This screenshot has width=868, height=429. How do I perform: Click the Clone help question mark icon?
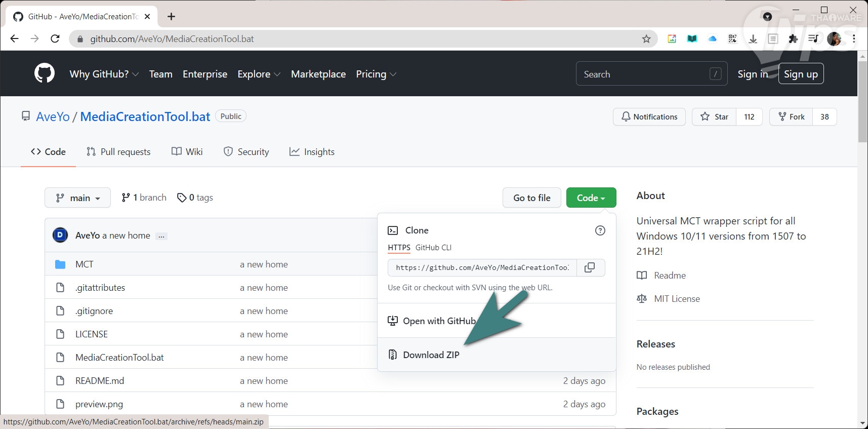point(600,230)
